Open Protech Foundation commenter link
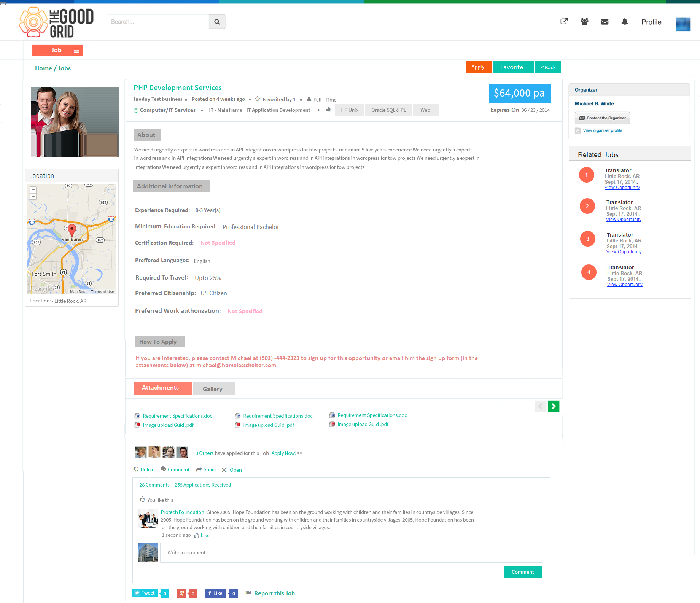This screenshot has height=603, width=700. (182, 512)
